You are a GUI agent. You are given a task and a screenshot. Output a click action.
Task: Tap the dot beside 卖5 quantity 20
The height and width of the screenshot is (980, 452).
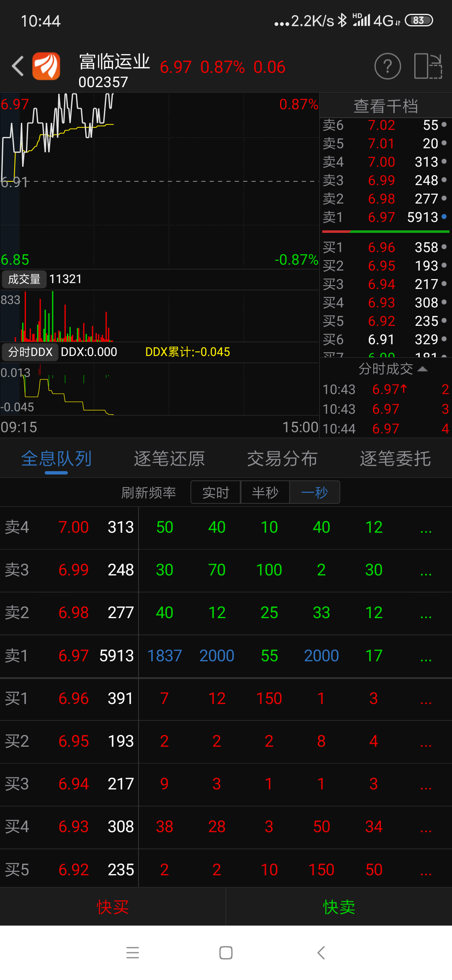click(444, 143)
